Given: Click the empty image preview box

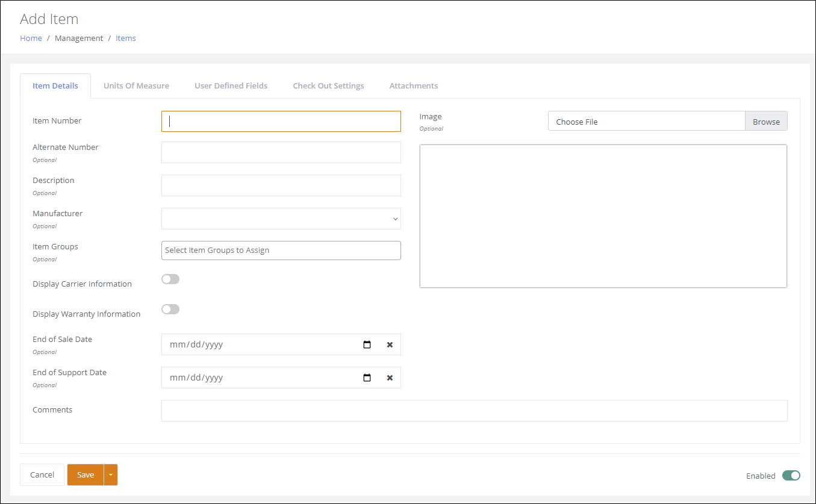Looking at the screenshot, I should coord(603,216).
